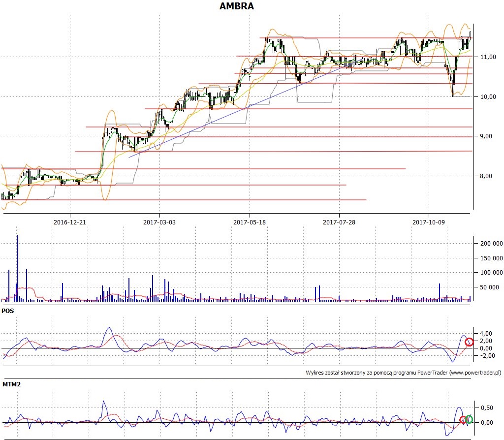Select the 2017-10-09 date label

coord(429,222)
